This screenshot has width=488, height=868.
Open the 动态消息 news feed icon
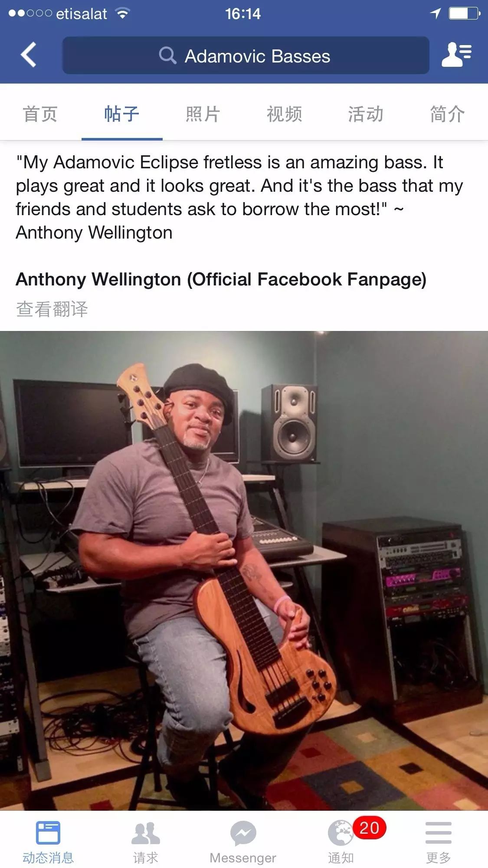coord(48,832)
